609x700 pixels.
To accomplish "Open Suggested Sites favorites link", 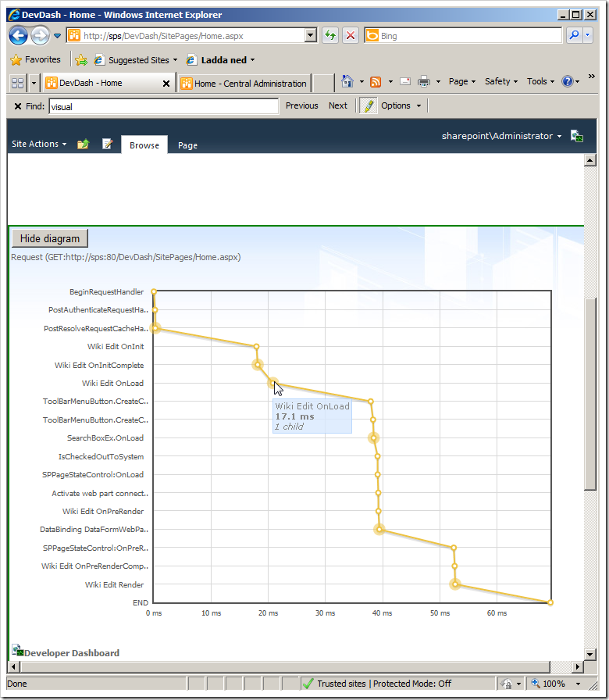I will point(136,60).
